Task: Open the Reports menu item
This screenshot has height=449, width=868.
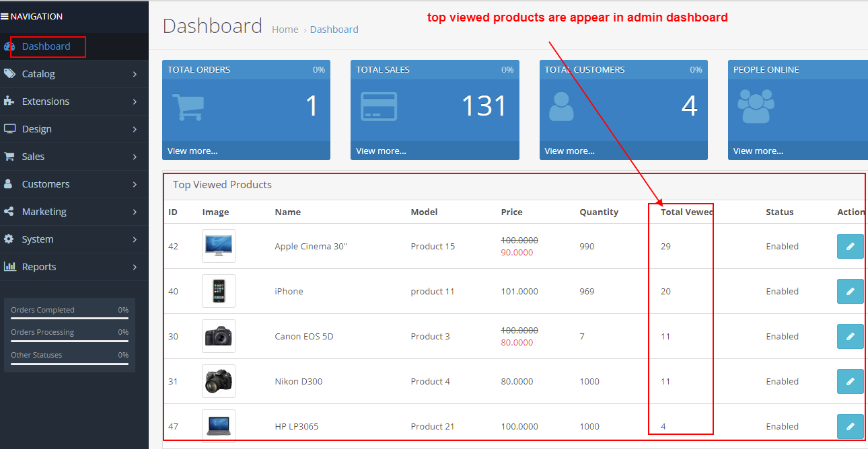Action: [x=39, y=267]
